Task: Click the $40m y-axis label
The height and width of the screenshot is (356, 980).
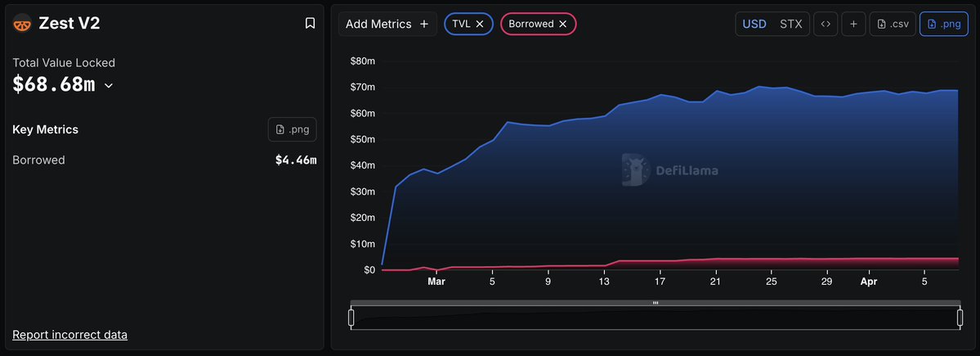Action: point(363,165)
